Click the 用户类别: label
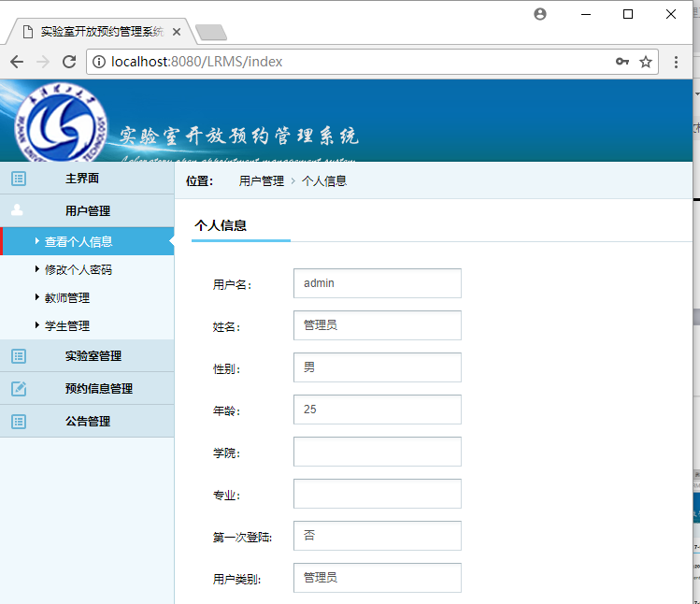This screenshot has height=604, width=700. pos(237,579)
